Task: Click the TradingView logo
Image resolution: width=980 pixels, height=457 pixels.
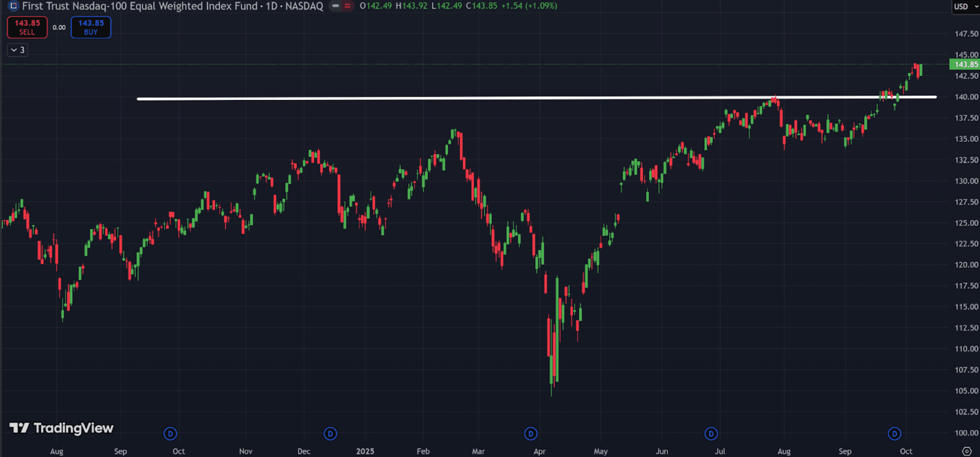Action: (61, 428)
